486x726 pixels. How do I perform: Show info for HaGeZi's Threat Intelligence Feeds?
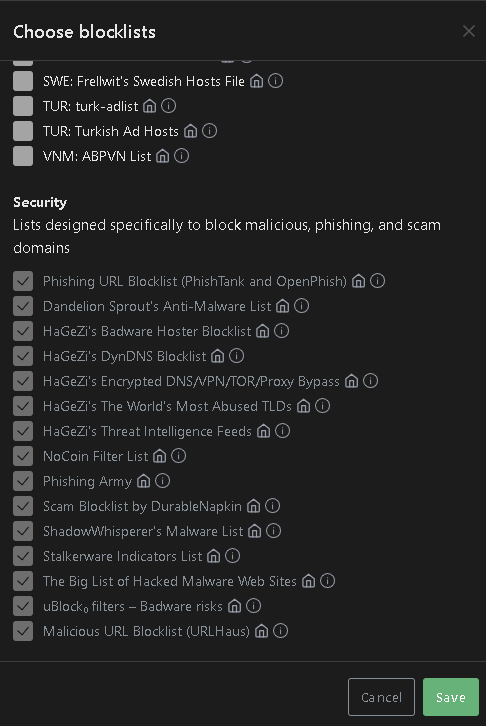tap(282, 431)
